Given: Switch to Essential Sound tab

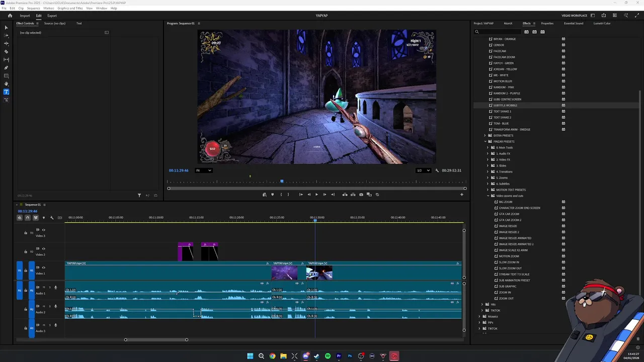Looking at the screenshot, I should coord(574,23).
